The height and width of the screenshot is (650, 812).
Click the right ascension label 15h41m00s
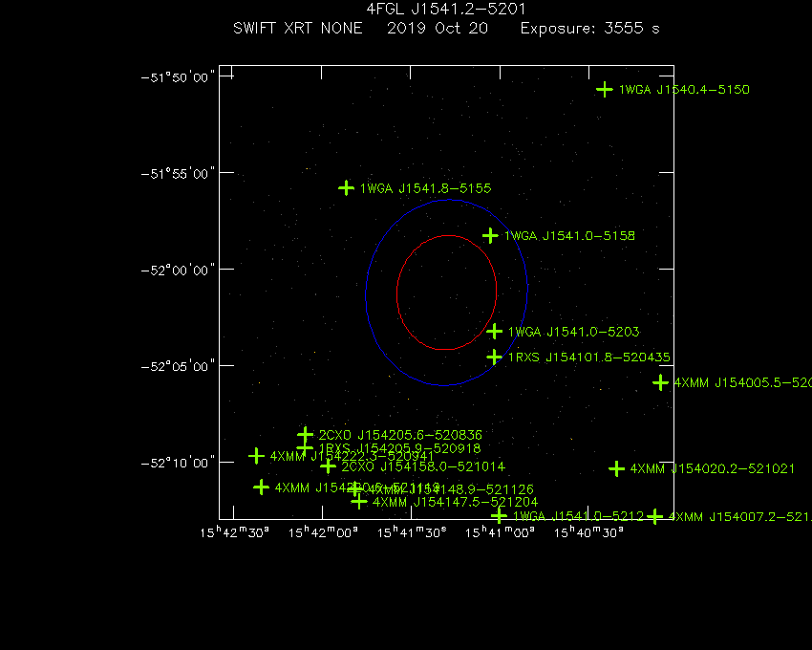(x=501, y=532)
